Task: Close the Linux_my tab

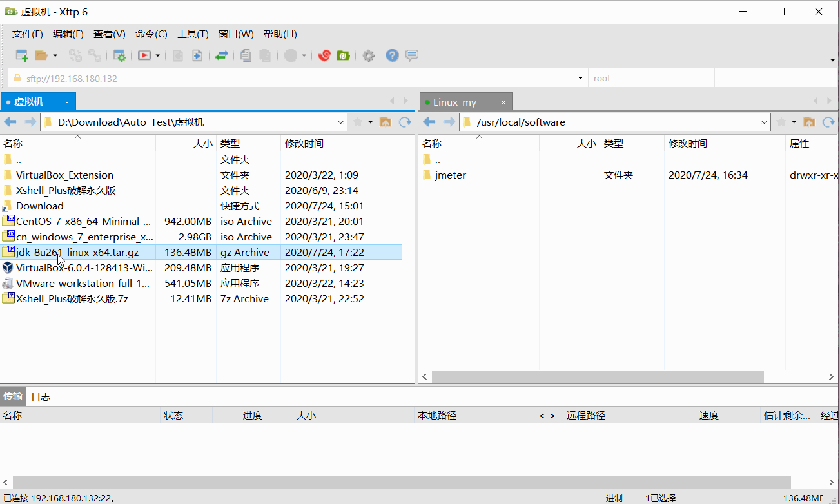Action: coord(503,102)
